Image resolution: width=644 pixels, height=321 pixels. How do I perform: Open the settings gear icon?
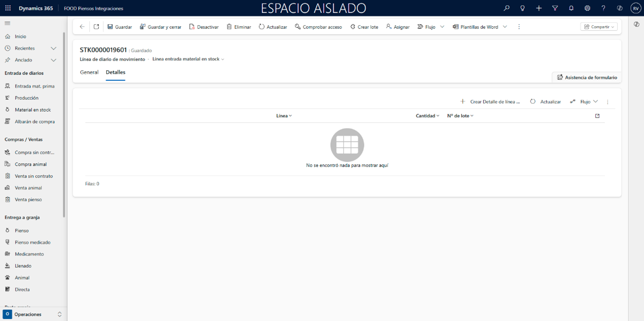587,8
